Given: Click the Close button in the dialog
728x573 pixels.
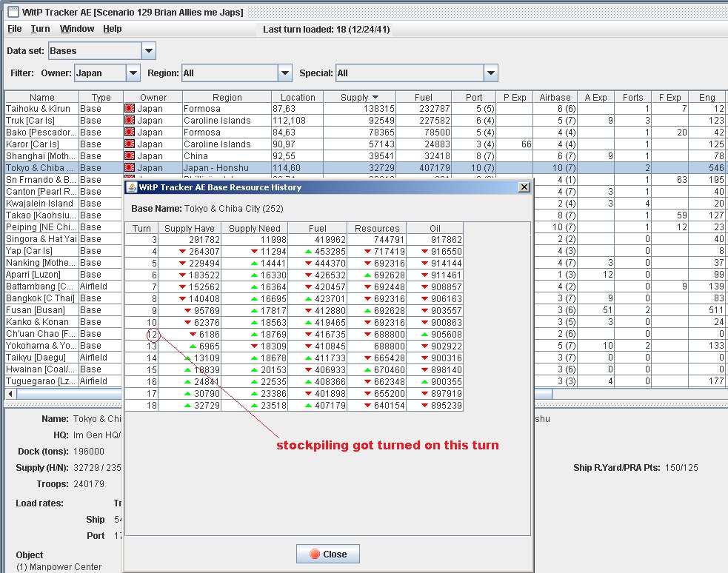Looking at the screenshot, I should (328, 554).
